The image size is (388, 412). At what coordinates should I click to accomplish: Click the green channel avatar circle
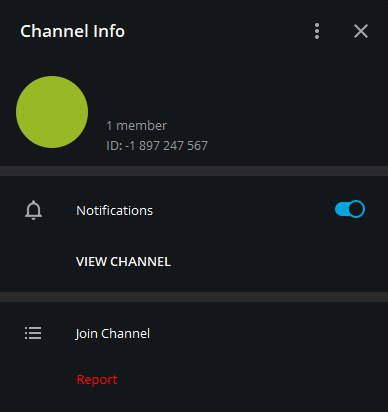tap(52, 112)
